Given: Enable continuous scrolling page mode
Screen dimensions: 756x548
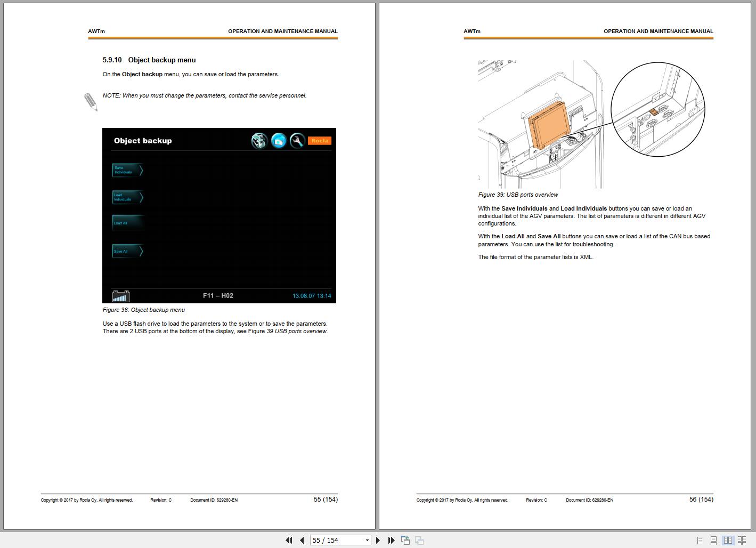Looking at the screenshot, I should (x=715, y=540).
